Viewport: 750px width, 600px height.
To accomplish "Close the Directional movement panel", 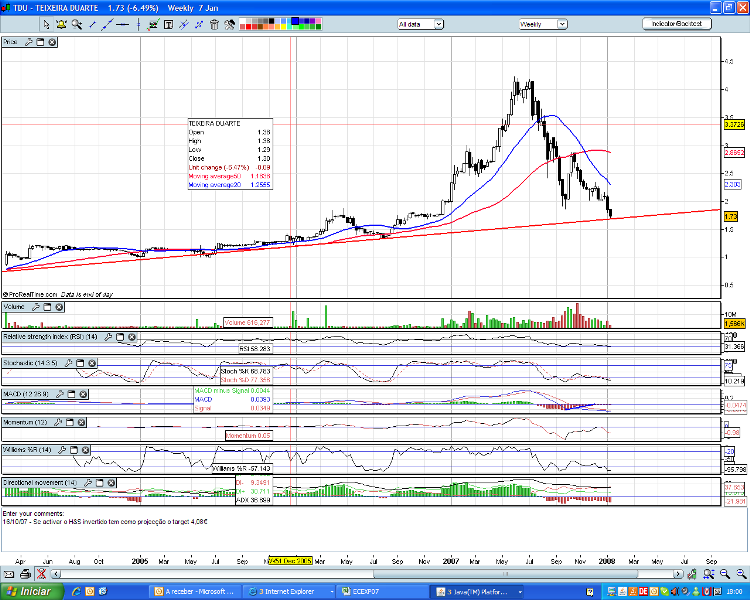I will [111, 483].
